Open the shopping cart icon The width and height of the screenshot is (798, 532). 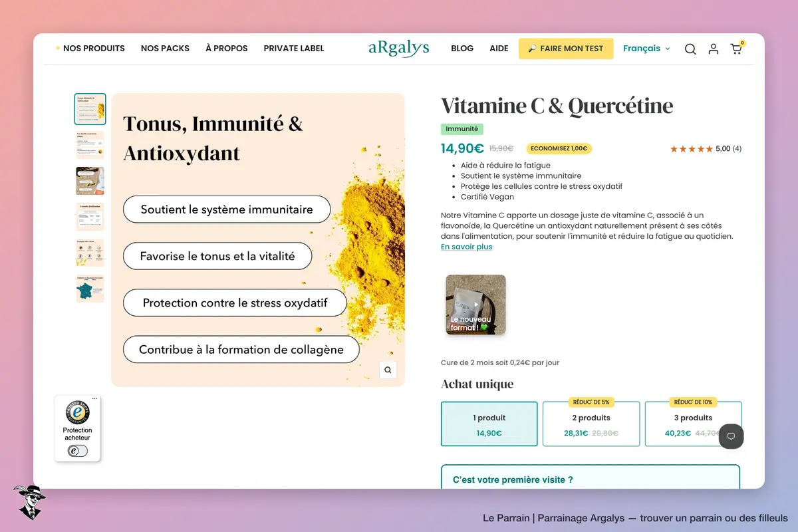pos(736,49)
